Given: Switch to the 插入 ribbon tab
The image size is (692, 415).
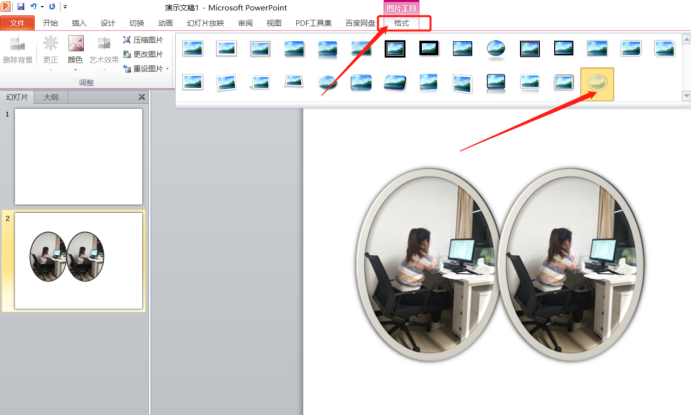Looking at the screenshot, I should [x=79, y=23].
